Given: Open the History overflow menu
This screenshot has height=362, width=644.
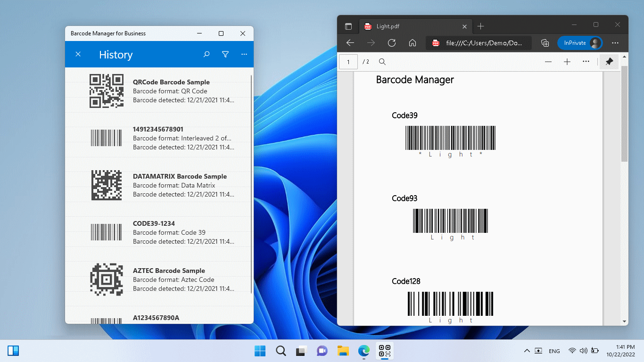Looking at the screenshot, I should coord(244,54).
